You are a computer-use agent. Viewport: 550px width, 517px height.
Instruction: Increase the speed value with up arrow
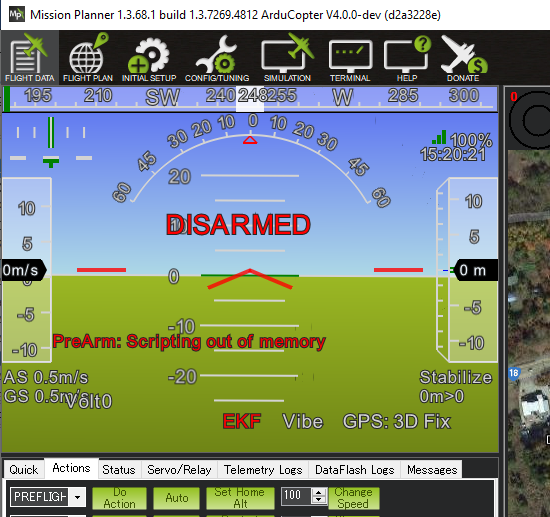318,492
